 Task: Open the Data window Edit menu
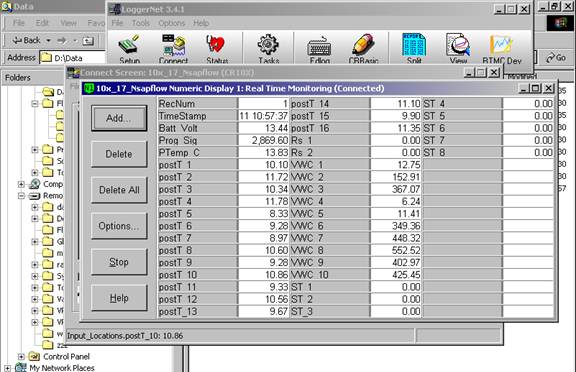42,23
